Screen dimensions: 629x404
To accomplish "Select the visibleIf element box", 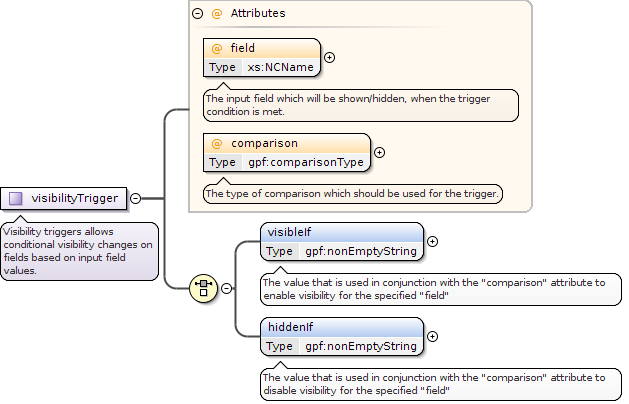I will coord(342,242).
